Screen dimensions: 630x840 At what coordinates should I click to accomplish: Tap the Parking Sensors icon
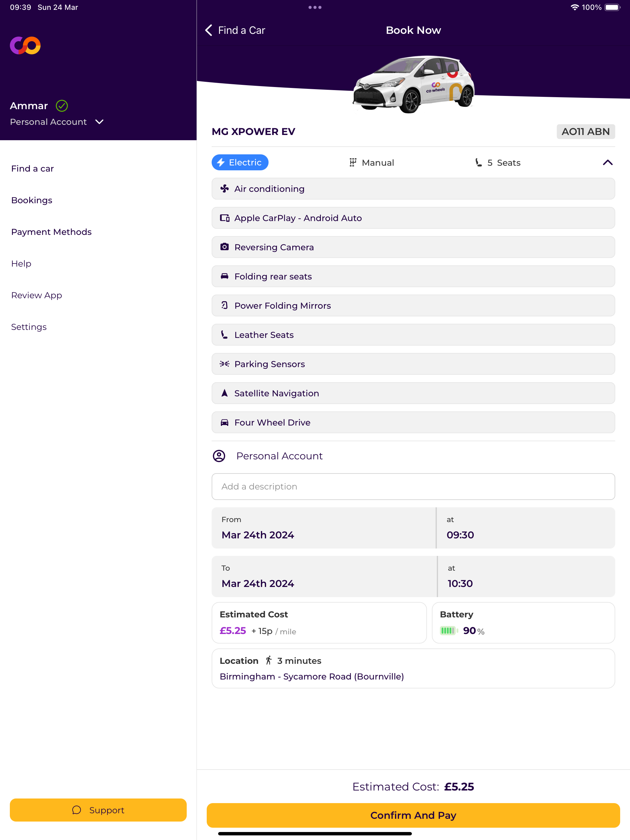coord(225,364)
